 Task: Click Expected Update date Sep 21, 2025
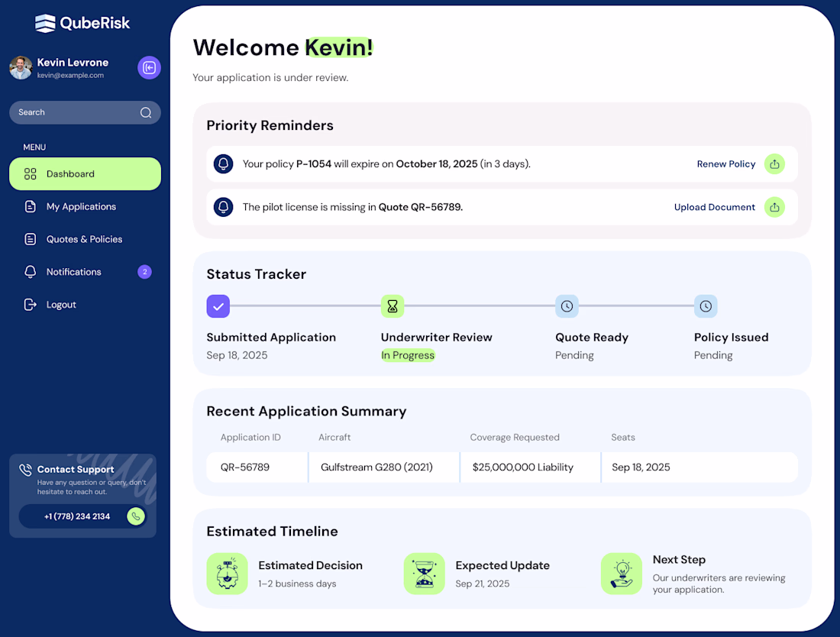482,584
